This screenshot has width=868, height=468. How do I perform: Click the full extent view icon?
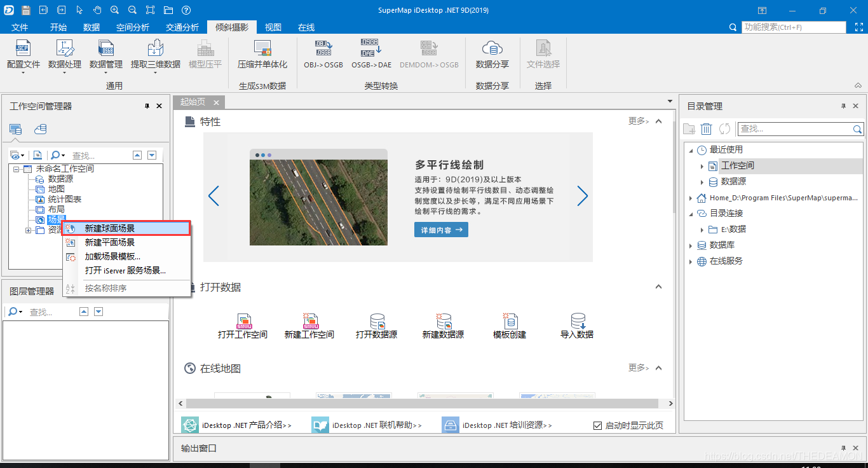pos(150,10)
